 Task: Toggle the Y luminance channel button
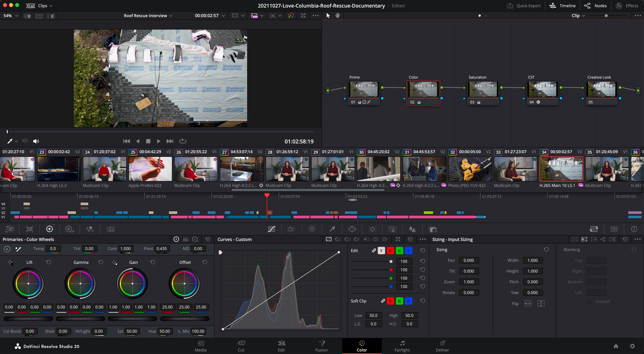[x=381, y=251]
